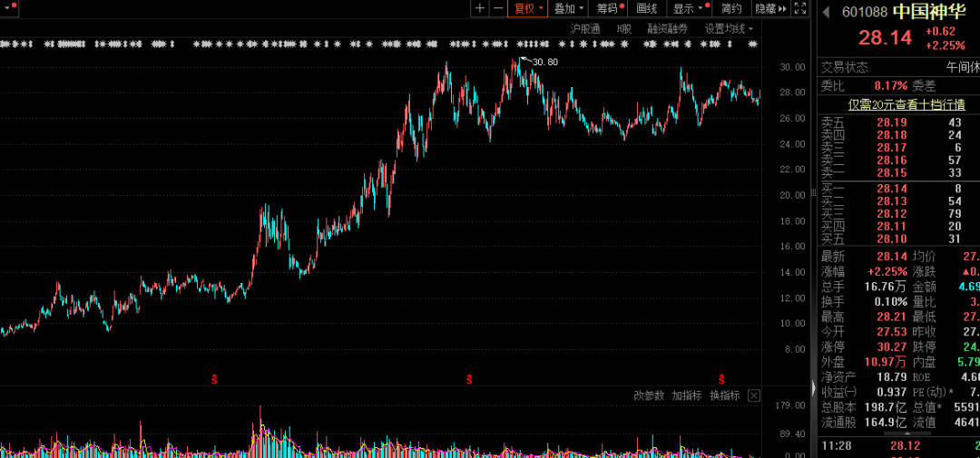Click the 换指标 button

[x=724, y=395]
